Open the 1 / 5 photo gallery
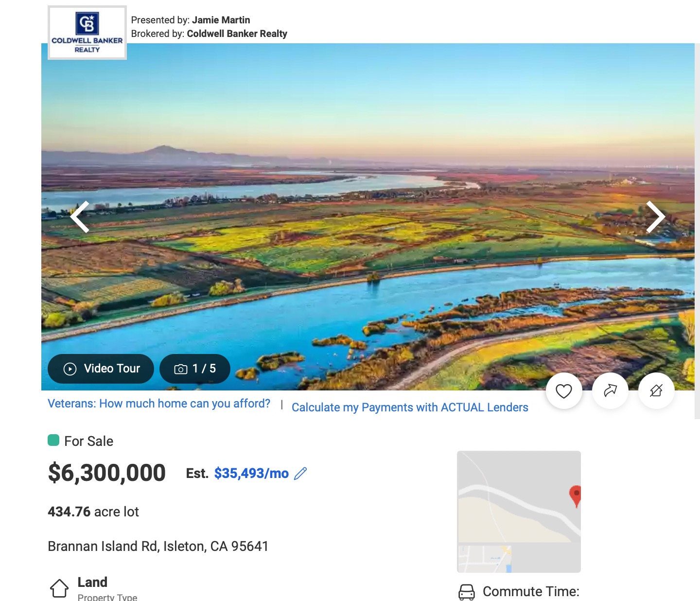The image size is (700, 601). tap(195, 369)
